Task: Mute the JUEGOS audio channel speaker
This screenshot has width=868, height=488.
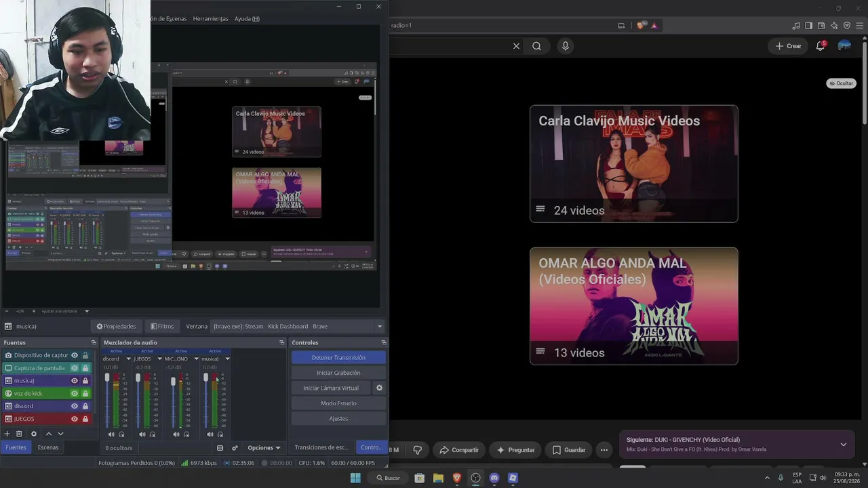Action: pos(142,434)
